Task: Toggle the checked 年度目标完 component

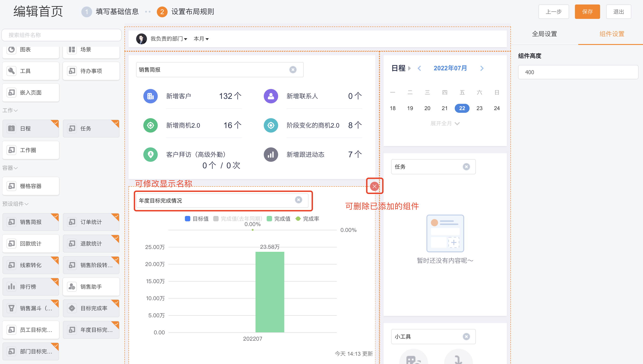Action: pyautogui.click(x=91, y=330)
